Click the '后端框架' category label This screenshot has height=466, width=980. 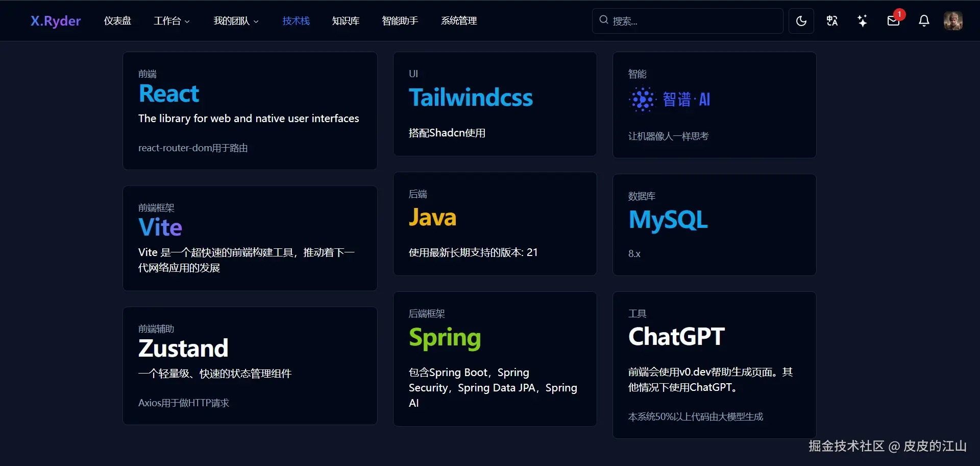point(427,314)
